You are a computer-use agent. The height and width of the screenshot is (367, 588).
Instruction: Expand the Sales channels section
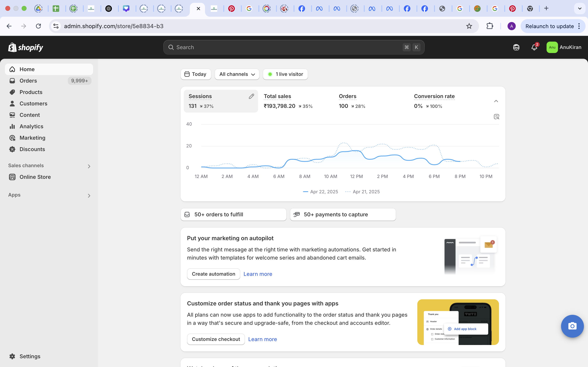(89, 166)
